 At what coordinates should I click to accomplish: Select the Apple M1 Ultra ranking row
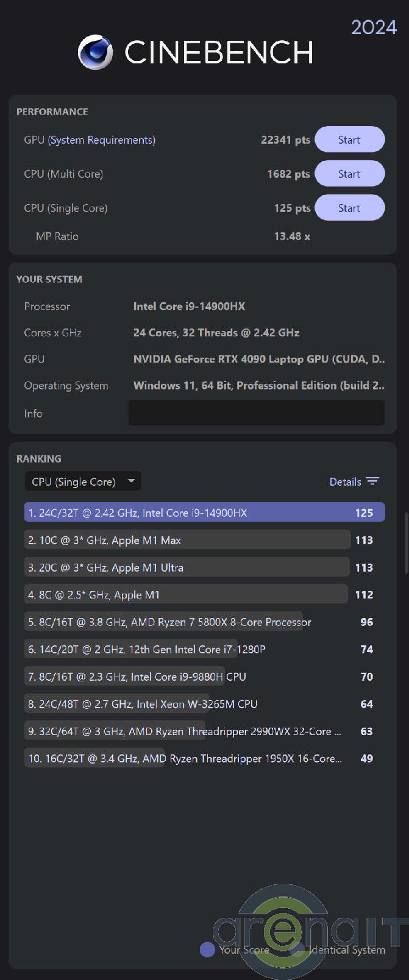187,567
